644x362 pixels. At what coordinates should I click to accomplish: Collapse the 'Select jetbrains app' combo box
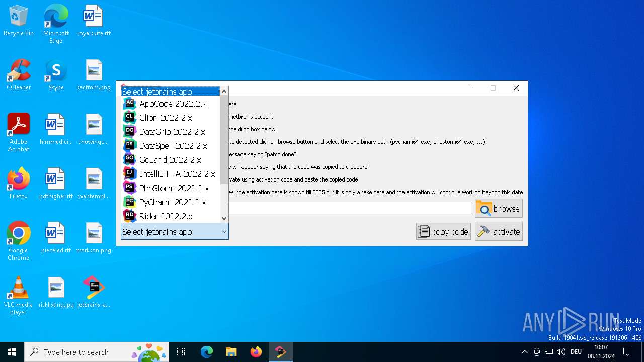[175, 232]
